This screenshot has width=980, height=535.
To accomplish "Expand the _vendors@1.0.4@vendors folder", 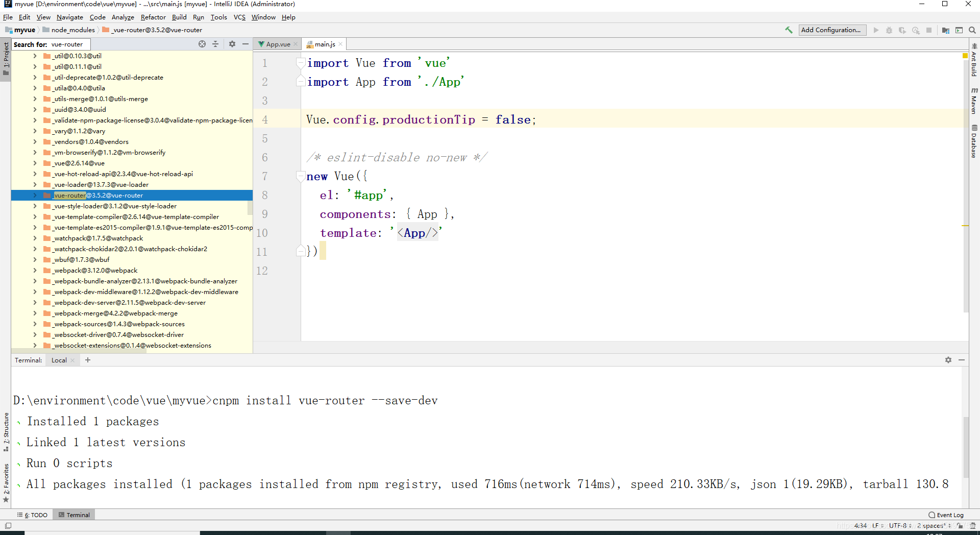I will pyautogui.click(x=35, y=141).
